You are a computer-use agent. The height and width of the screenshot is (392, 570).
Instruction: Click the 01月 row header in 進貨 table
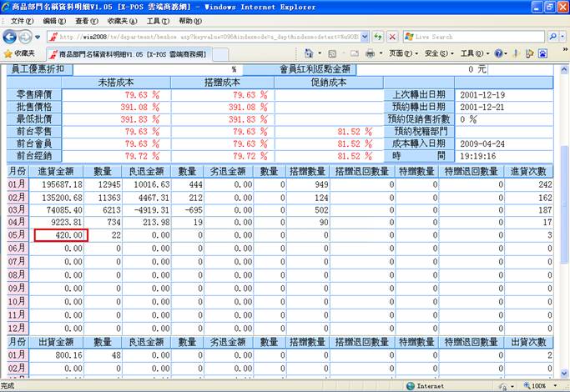pyautogui.click(x=17, y=183)
